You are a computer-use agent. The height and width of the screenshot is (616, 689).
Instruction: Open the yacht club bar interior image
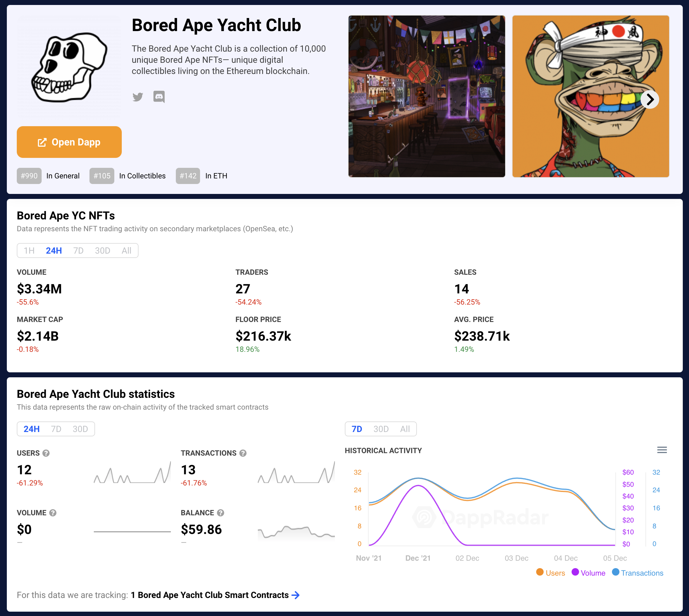click(x=427, y=96)
